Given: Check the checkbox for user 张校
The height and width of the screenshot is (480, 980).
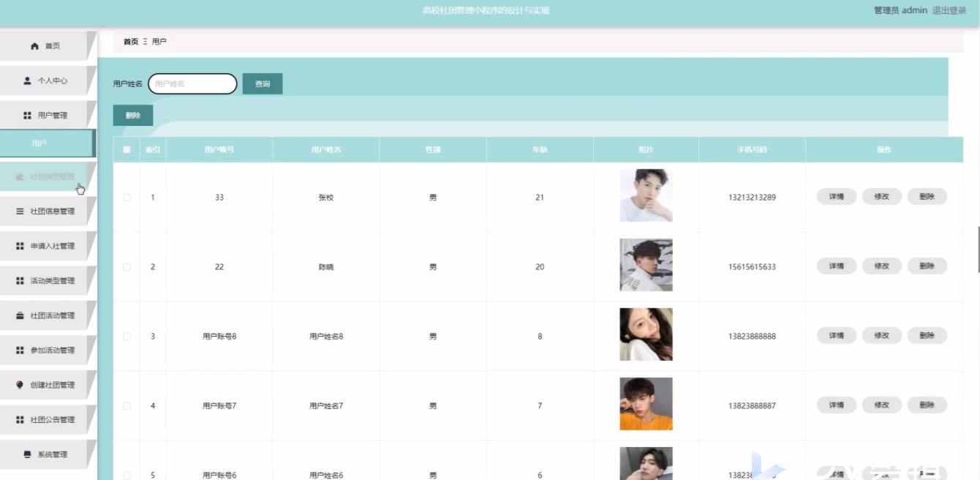Looking at the screenshot, I should [x=125, y=197].
